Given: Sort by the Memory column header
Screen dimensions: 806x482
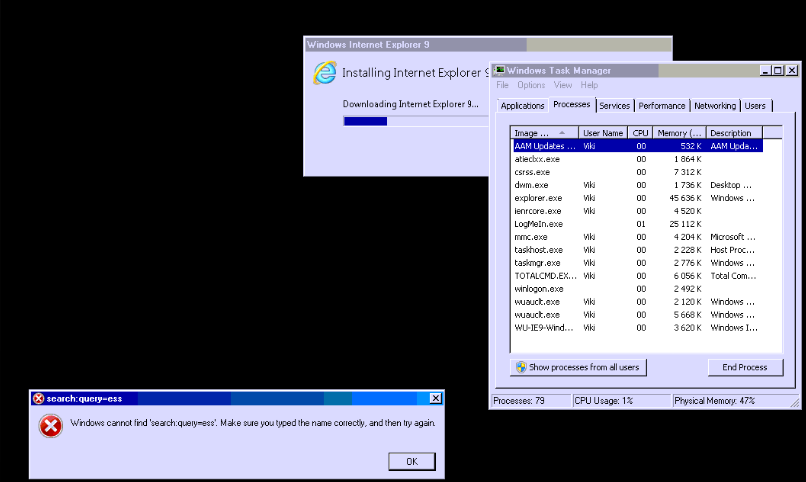Looking at the screenshot, I should click(679, 133).
